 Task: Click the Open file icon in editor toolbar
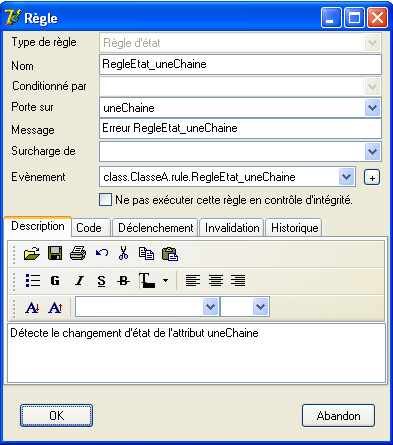[x=32, y=254]
